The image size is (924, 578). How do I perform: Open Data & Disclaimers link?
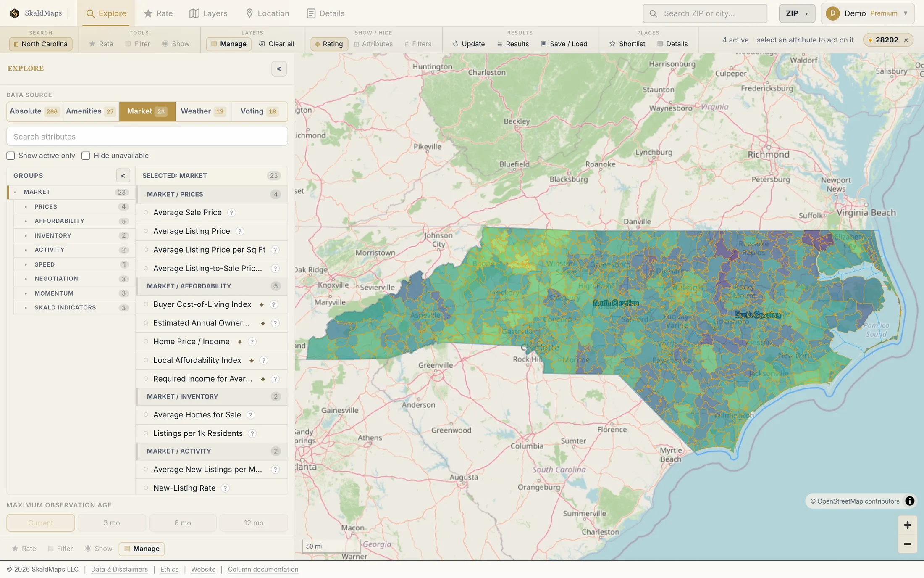(x=119, y=570)
